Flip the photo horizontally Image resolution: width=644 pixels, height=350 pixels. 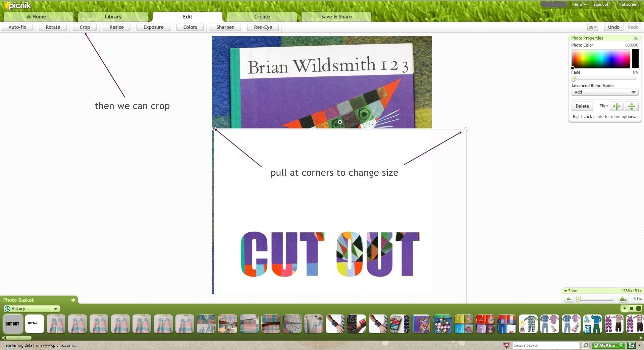pyautogui.click(x=616, y=106)
